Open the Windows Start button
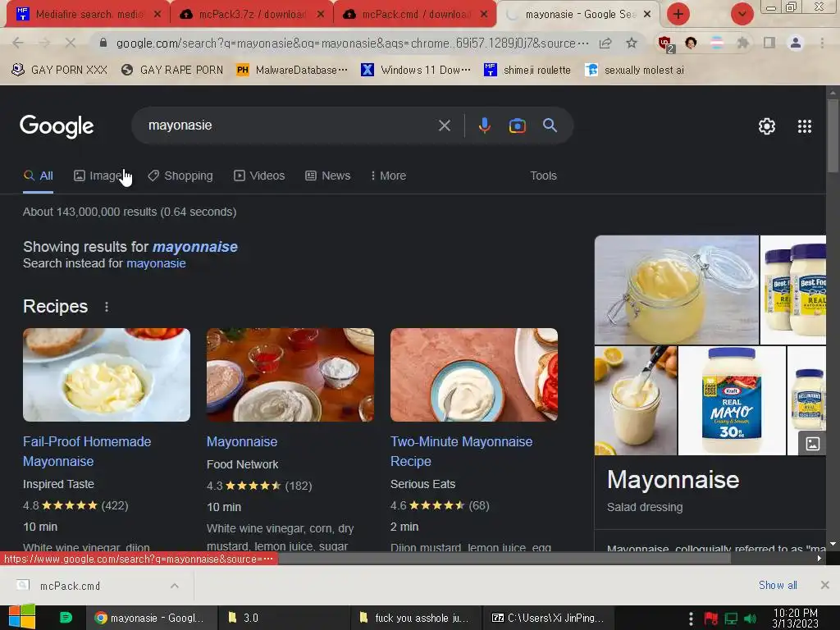The width and height of the screenshot is (840, 630). click(21, 617)
